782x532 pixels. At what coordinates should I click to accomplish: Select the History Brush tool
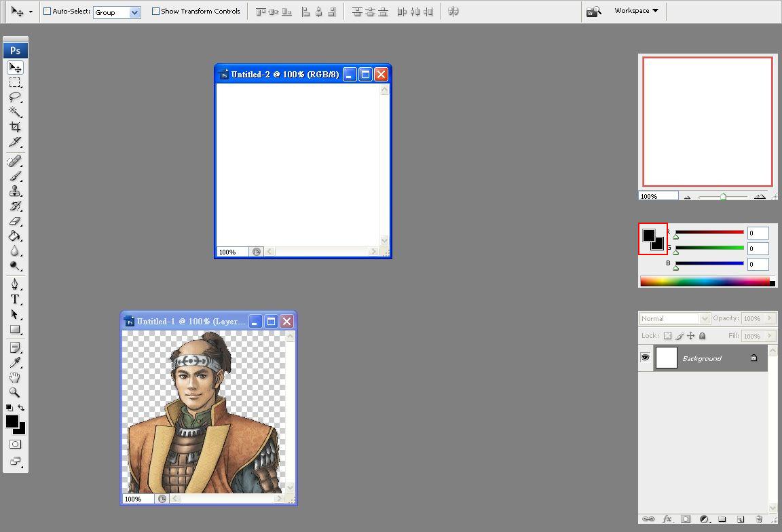coord(15,206)
